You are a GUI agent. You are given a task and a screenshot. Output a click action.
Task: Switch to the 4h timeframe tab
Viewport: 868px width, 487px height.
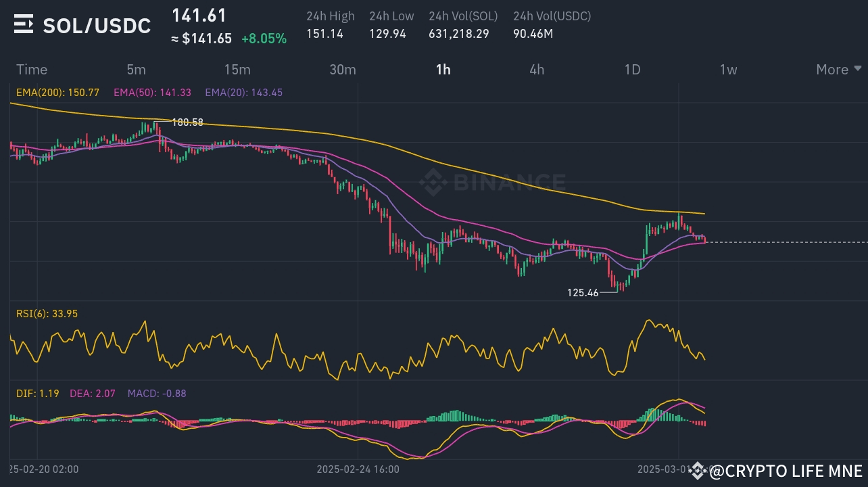[x=537, y=69]
